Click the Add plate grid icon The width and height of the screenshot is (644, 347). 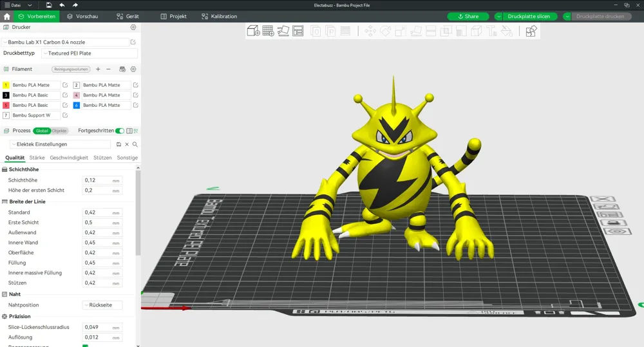[268, 31]
